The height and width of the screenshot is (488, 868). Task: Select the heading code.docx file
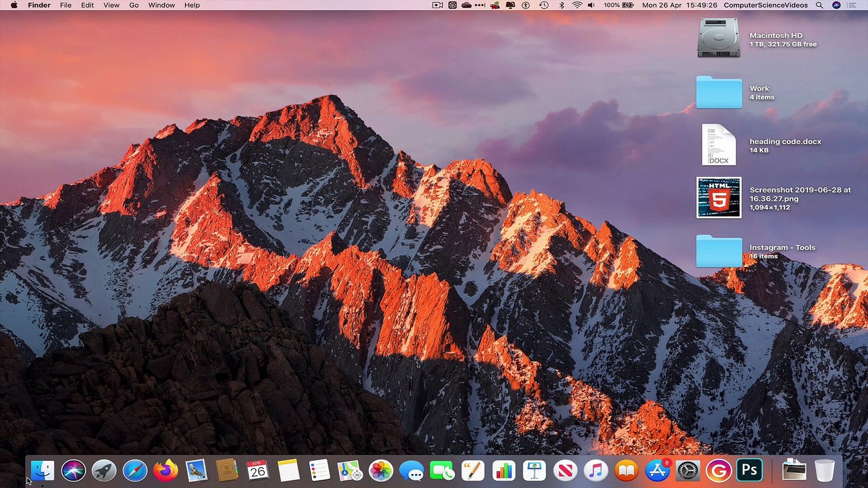(x=719, y=145)
